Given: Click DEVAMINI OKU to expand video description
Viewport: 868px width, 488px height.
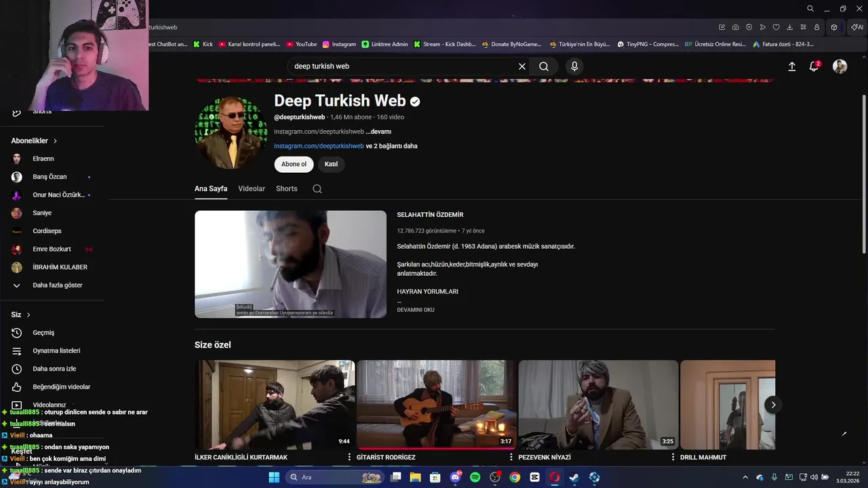Looking at the screenshot, I should 416,310.
